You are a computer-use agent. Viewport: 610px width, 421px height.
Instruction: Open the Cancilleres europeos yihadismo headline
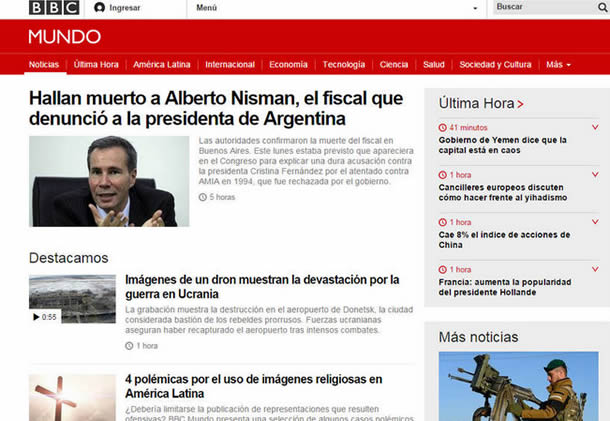pos(503,193)
